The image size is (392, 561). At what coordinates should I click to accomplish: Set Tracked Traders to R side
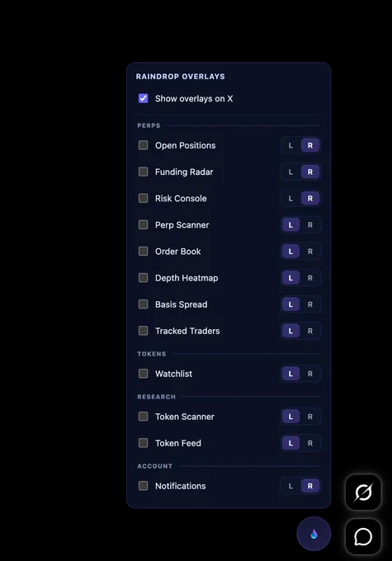[310, 331]
